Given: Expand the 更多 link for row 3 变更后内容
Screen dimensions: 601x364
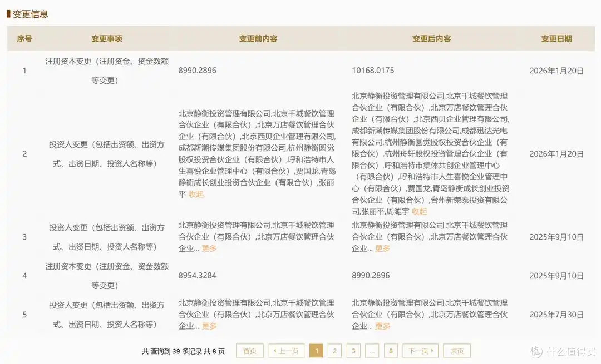Looking at the screenshot, I should click(382, 248).
